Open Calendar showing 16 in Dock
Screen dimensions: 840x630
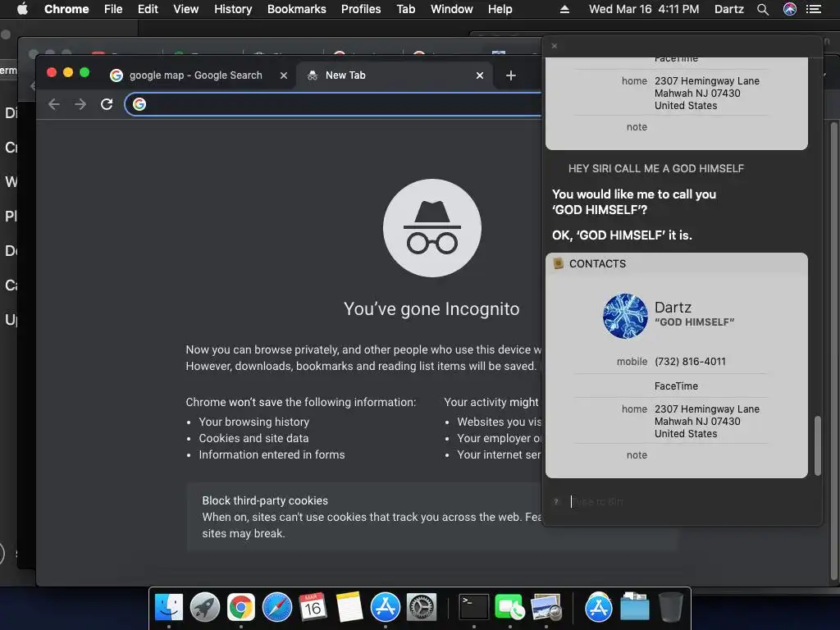(x=313, y=608)
